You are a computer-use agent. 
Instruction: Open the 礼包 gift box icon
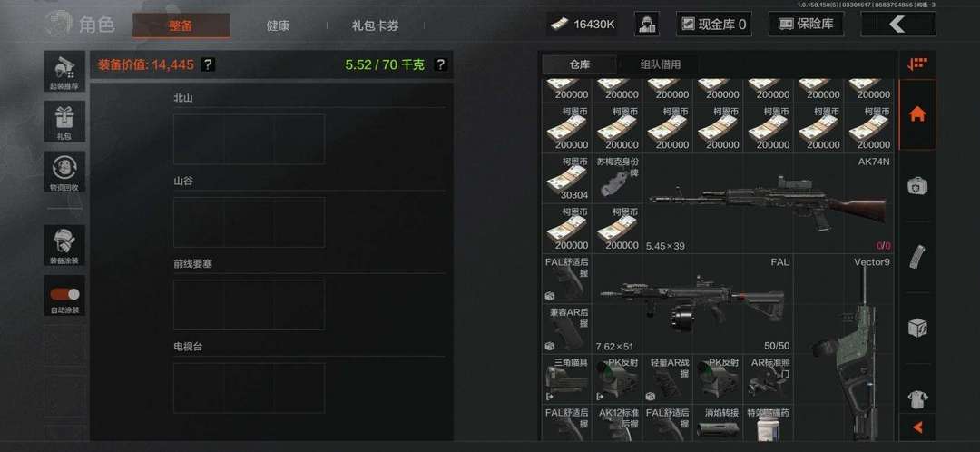click(x=64, y=122)
